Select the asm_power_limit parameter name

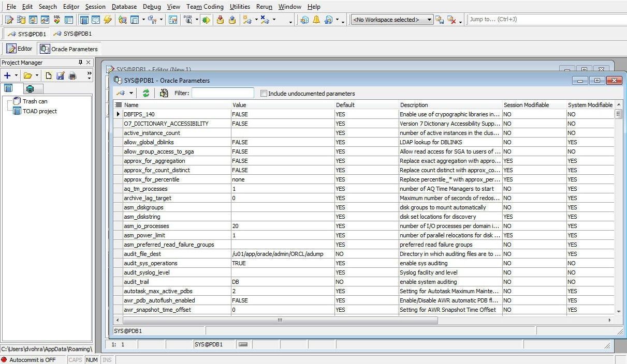144,235
